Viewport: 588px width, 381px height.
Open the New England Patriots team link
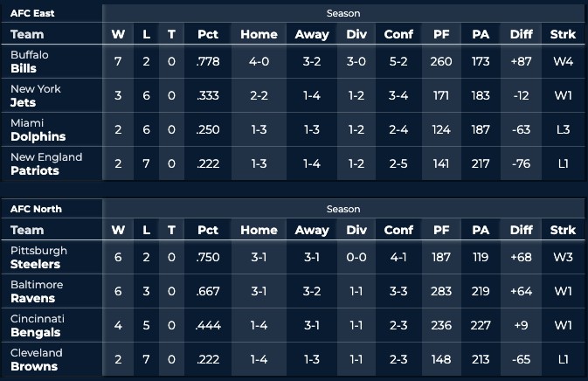pos(45,163)
